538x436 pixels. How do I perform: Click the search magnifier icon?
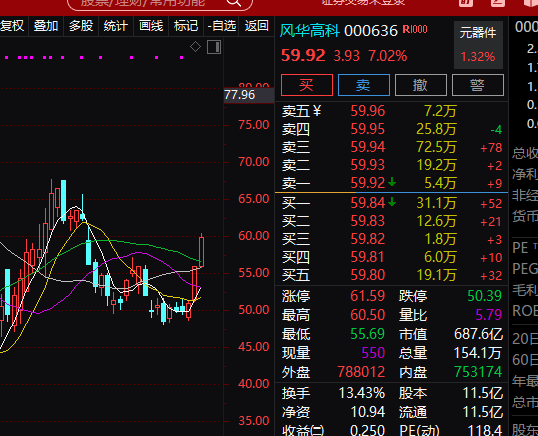pos(234,3)
